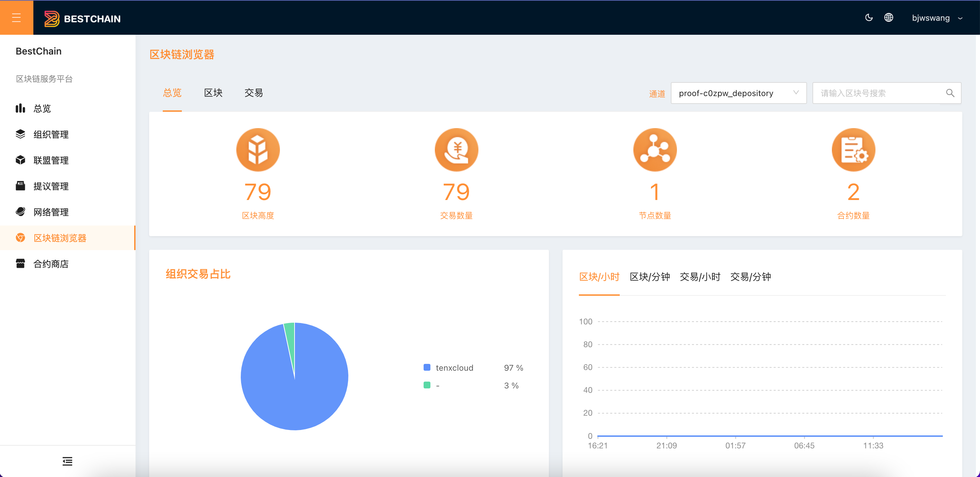Click the 交易数量 yen icon
Viewport: 980px width, 477px height.
[x=457, y=150]
